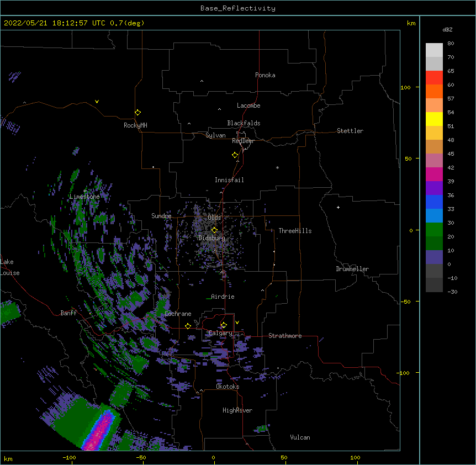Select the Lacombe city label
This screenshot has height=465, width=476.
pos(248,105)
